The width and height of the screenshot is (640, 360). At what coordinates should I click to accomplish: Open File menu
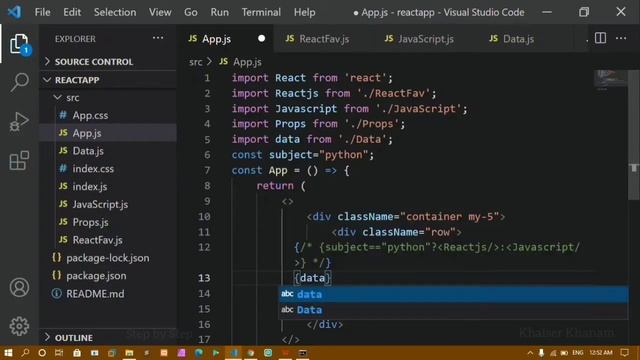coord(42,12)
